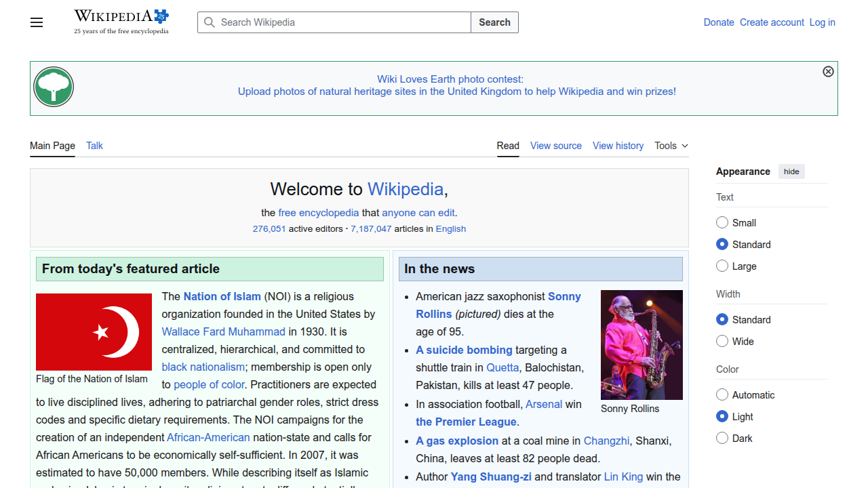Open the Premier League link
Image resolution: width=868 pixels, height=488 pixels.
click(467, 422)
